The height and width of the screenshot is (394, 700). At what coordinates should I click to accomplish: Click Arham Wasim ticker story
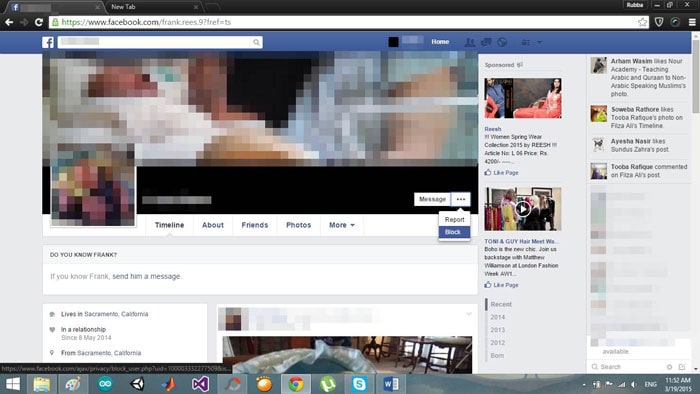639,77
